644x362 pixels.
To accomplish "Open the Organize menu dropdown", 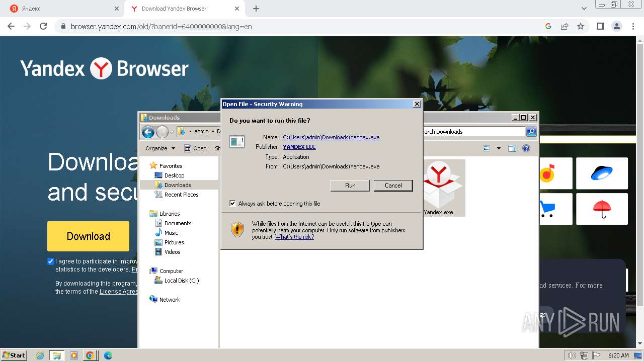I will (160, 148).
